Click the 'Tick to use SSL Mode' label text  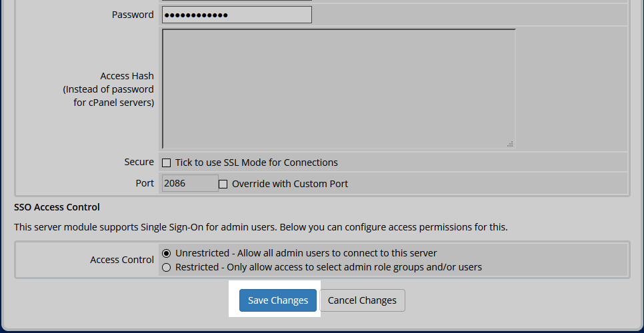[x=256, y=163]
